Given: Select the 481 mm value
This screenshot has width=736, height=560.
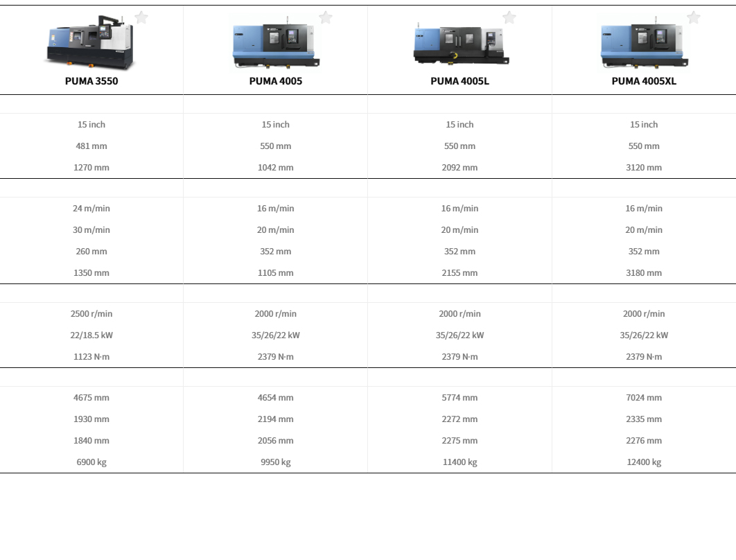Looking at the screenshot, I should [91, 146].
